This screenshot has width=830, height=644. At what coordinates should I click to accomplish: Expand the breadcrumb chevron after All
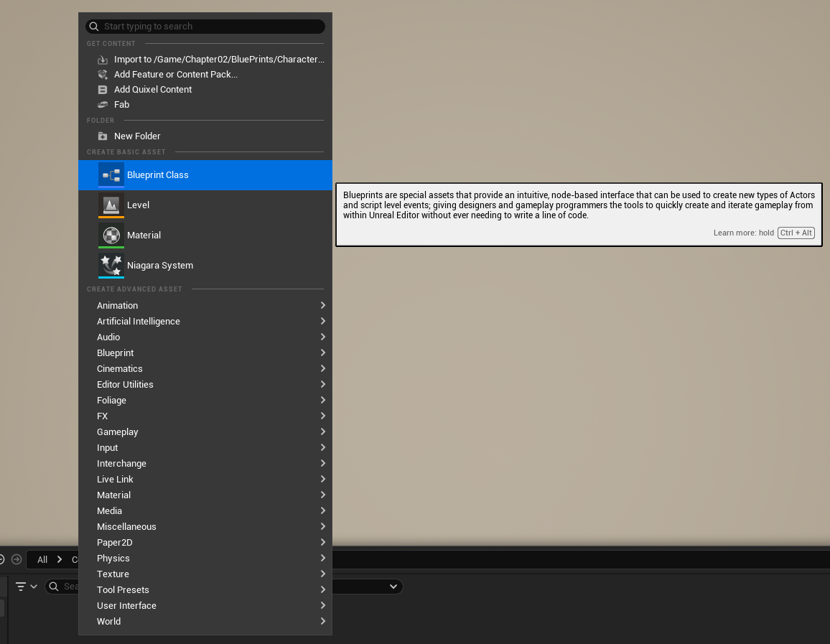coord(60,559)
